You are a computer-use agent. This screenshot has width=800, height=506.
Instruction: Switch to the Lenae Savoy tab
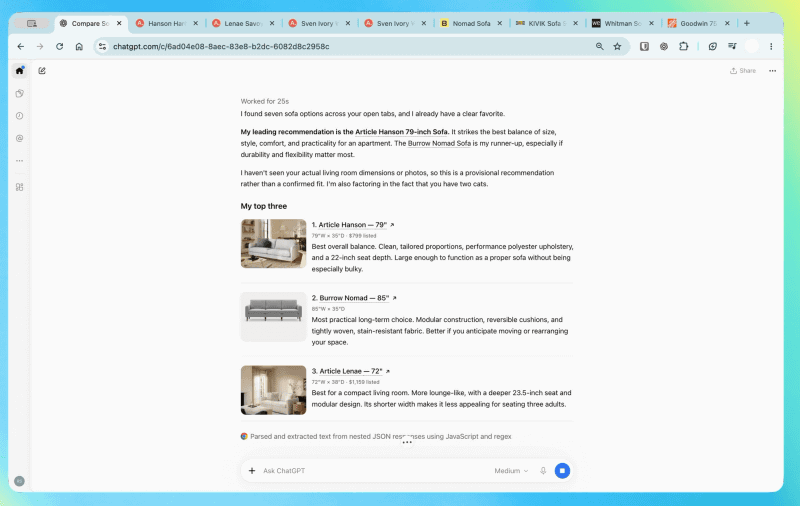[243, 23]
